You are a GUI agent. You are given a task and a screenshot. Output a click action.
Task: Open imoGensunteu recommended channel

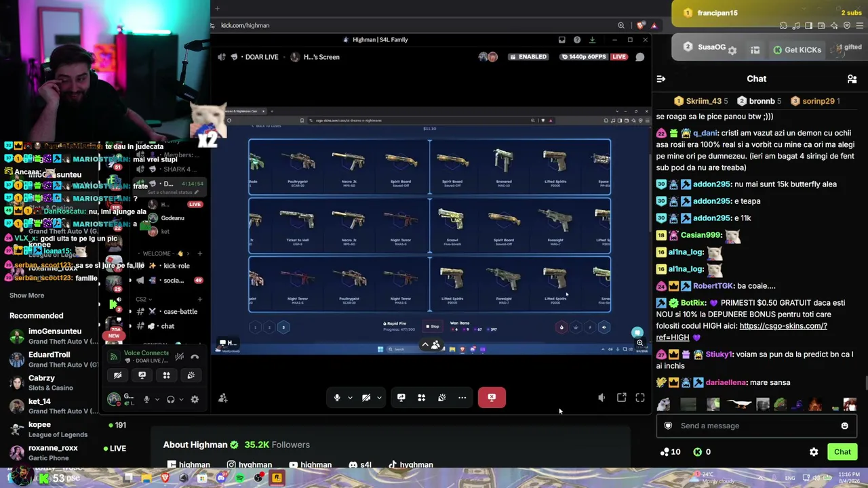pos(54,336)
